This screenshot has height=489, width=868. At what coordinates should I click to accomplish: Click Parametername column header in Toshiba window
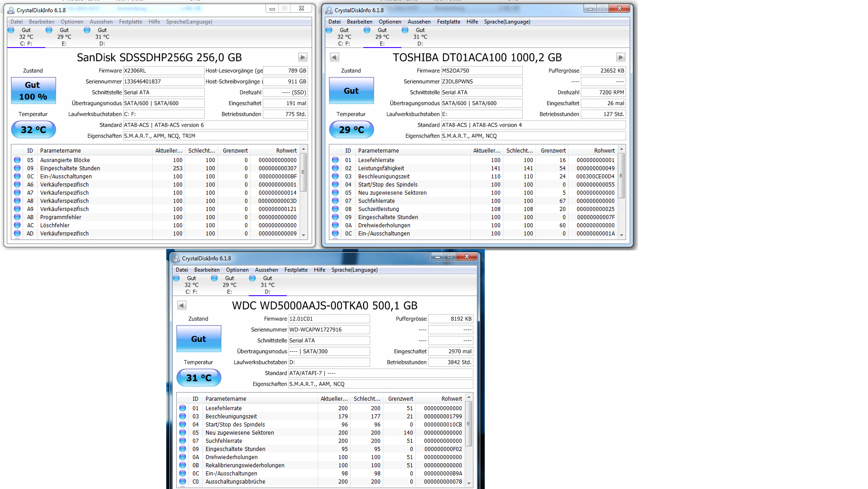(x=412, y=151)
